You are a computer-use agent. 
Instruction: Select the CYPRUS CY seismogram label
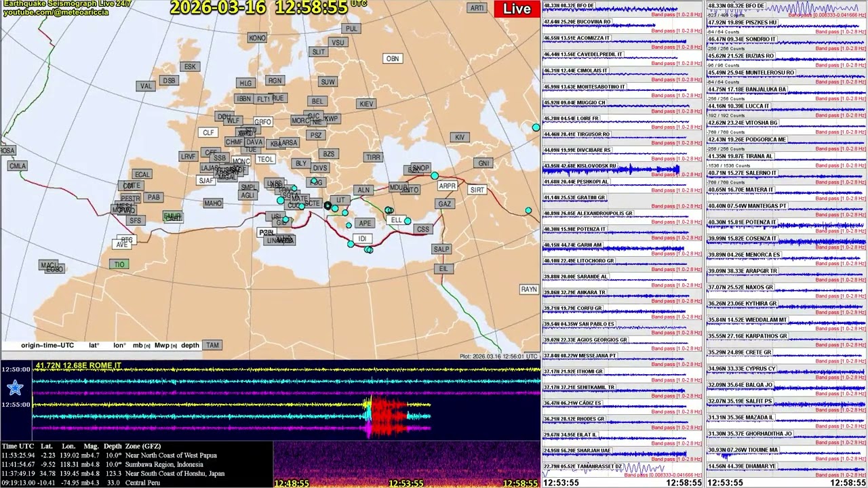tap(741, 369)
